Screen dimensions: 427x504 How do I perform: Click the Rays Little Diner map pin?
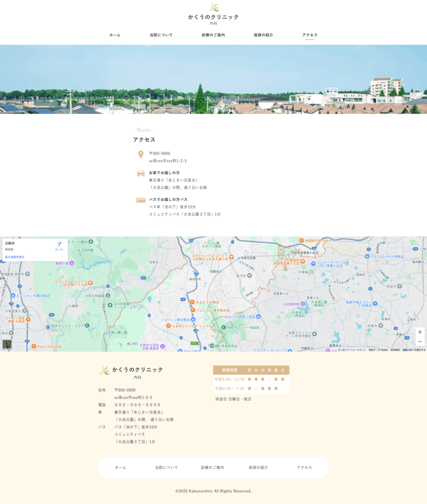point(33,346)
